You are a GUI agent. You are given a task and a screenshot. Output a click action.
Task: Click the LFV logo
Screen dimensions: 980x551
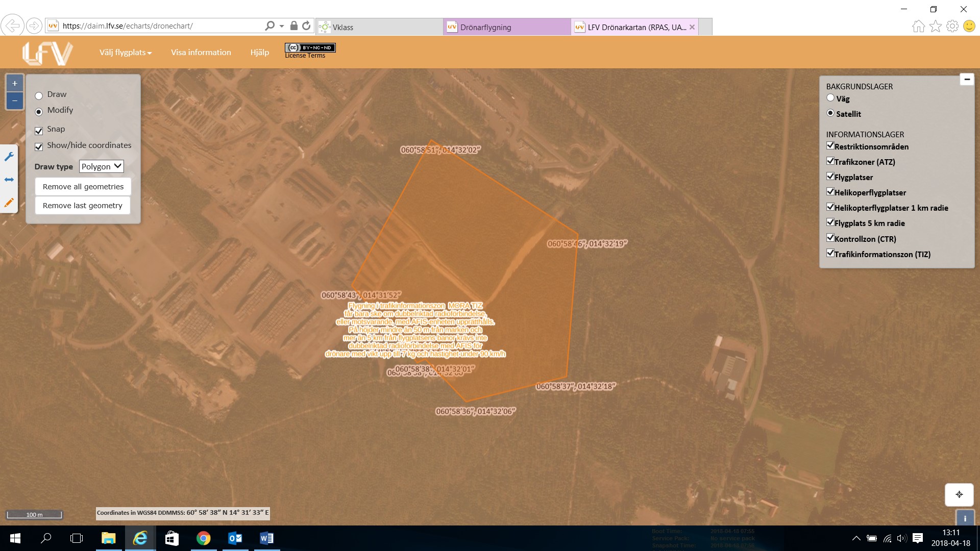[x=47, y=53]
